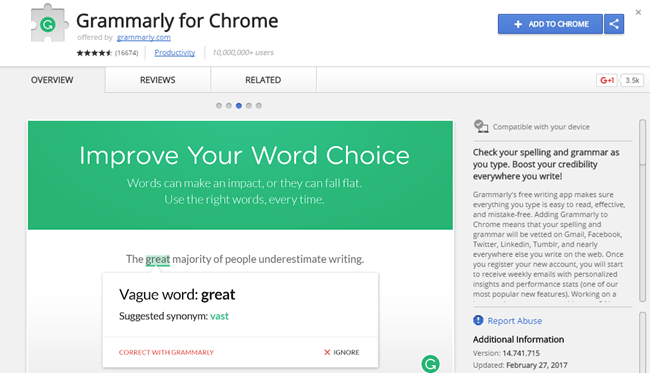Click the underlined word great in the sentence
This screenshot has height=373, width=650.
click(158, 260)
